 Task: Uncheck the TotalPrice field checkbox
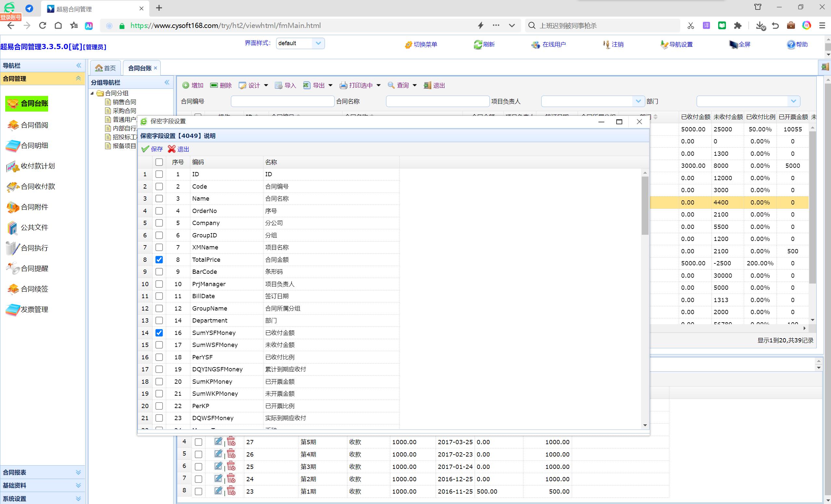point(159,259)
